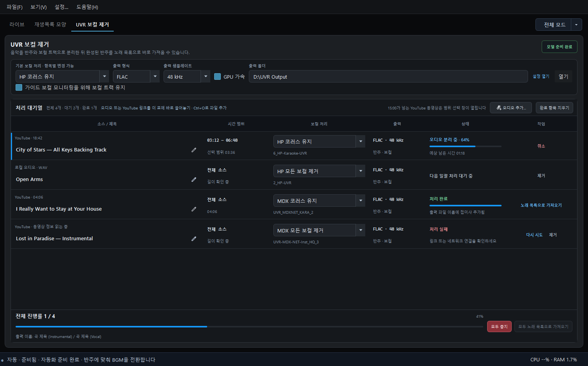Expand the default HP 코러스 유지 dropdown
Viewport: 588px width, 366px height.
[104, 76]
